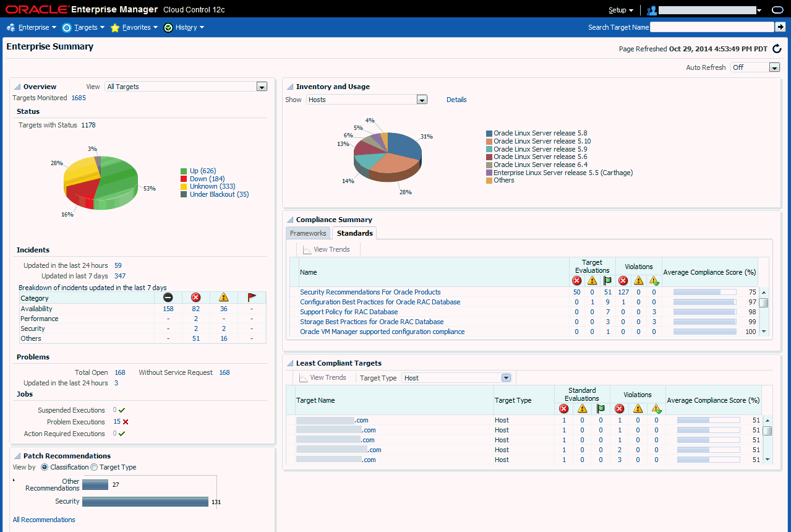This screenshot has height=532, width=791.
Task: Collapse the Least Compliant Targets panel
Action: point(290,363)
